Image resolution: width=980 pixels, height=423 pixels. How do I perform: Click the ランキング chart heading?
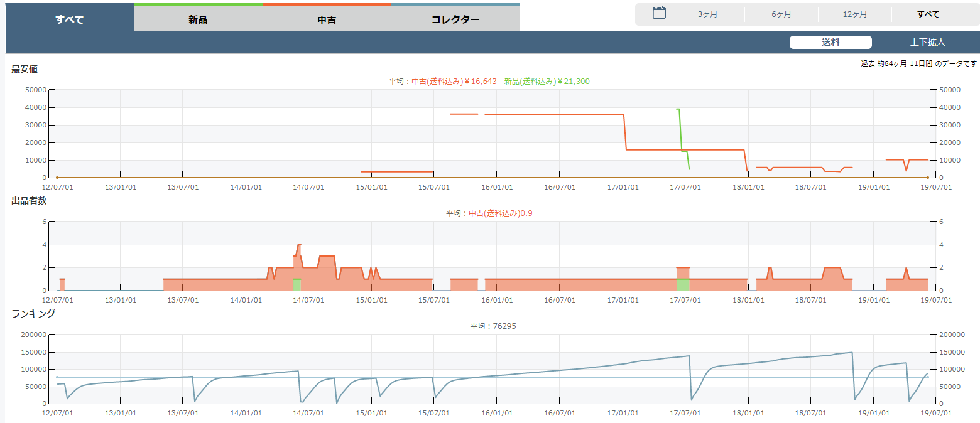pos(33,313)
